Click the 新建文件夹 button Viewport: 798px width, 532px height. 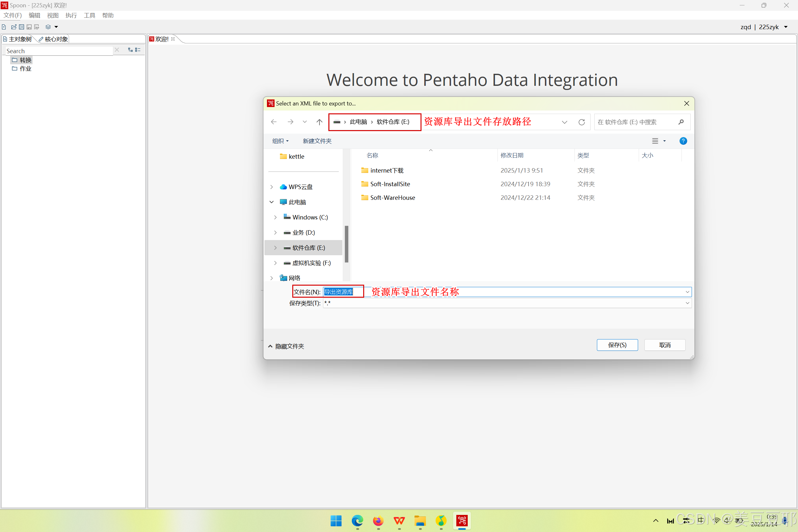(317, 141)
